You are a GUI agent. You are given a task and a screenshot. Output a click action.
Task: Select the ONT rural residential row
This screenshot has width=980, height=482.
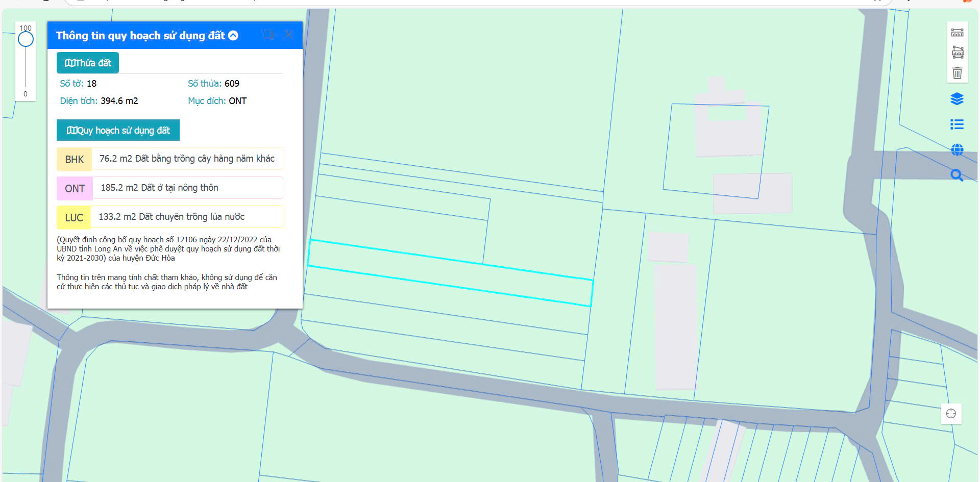click(x=170, y=188)
